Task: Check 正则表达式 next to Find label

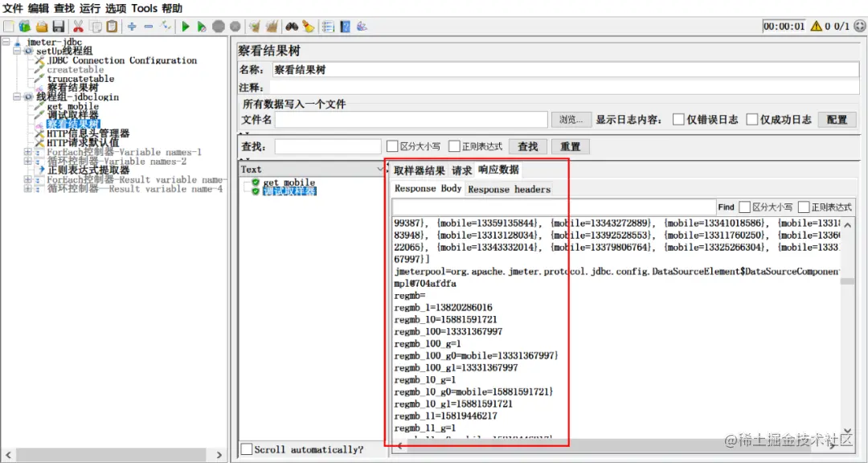Action: (804, 207)
